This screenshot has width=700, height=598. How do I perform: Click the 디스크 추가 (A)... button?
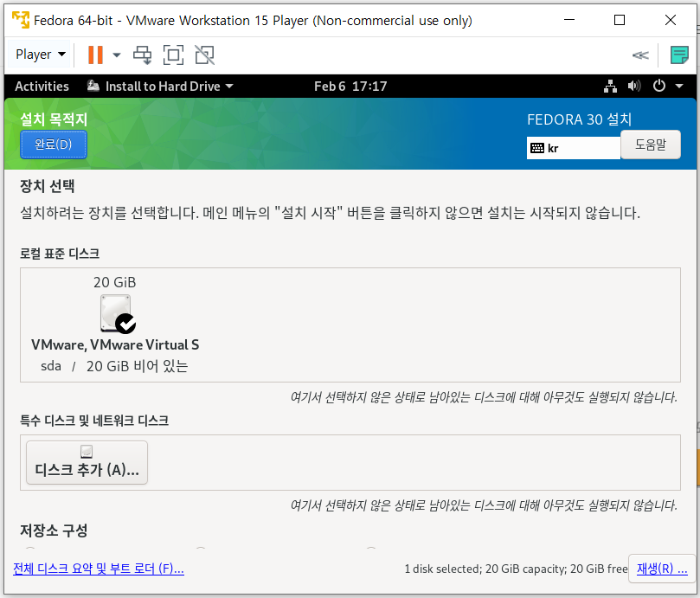click(x=87, y=463)
